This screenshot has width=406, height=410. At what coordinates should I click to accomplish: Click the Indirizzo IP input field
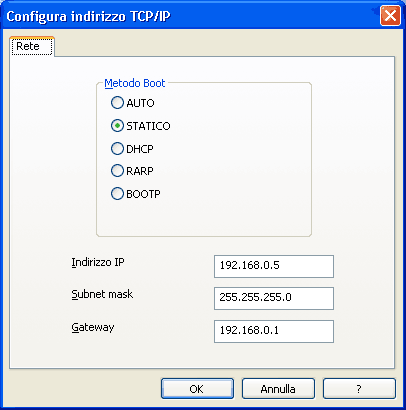[x=274, y=266]
